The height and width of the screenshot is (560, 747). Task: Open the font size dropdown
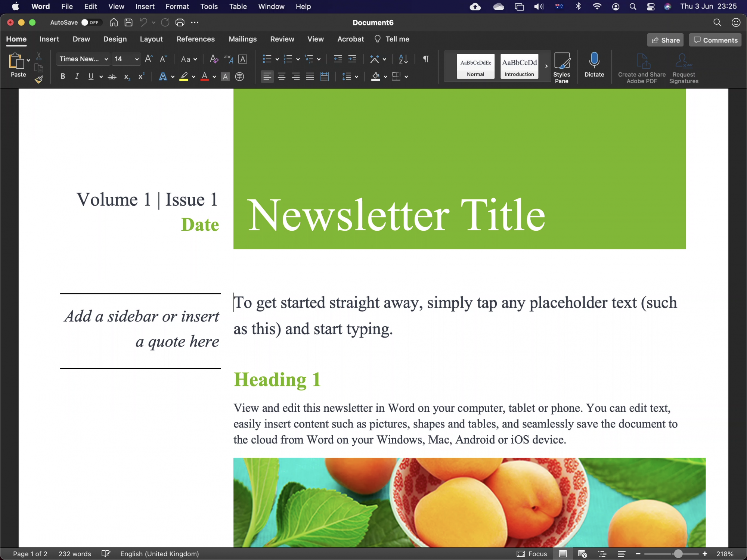click(137, 59)
